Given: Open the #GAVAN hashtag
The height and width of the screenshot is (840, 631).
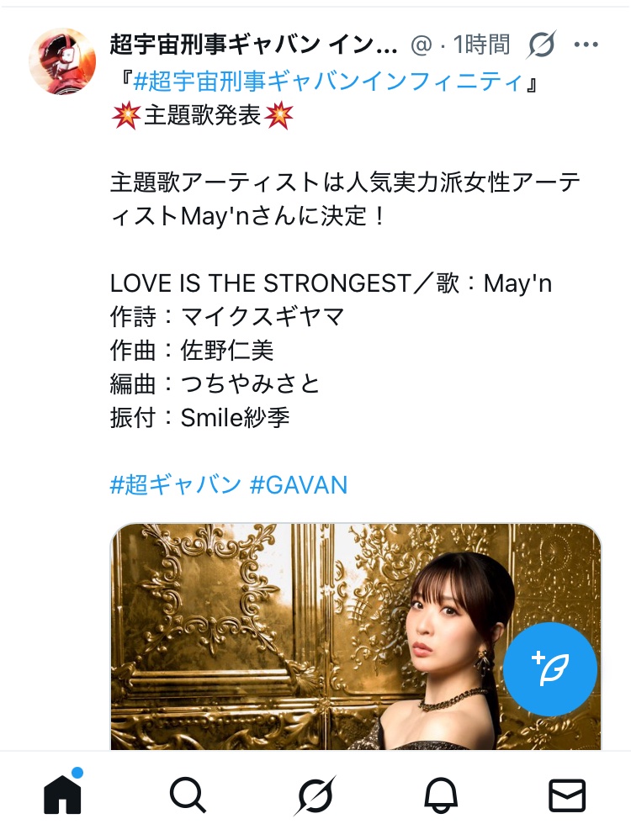Looking at the screenshot, I should [299, 485].
